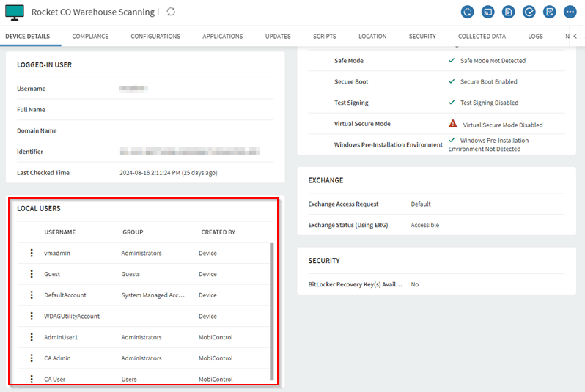This screenshot has width=585, height=392.
Task: Switch to the Compliance tab
Action: (90, 36)
